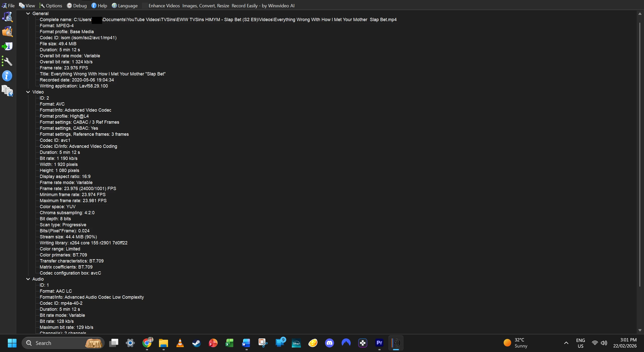
Task: Click the Open Folder sidebar icon
Action: pos(8,32)
